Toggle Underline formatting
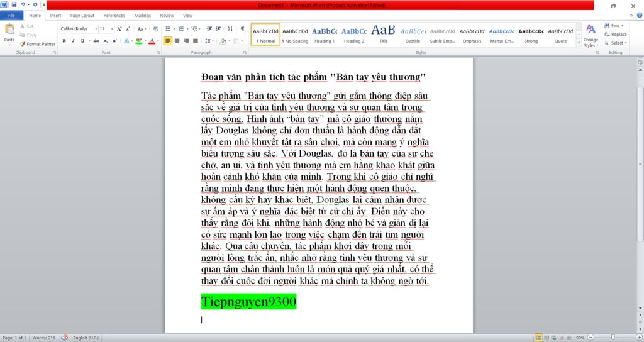644x342 pixels. (x=82, y=41)
